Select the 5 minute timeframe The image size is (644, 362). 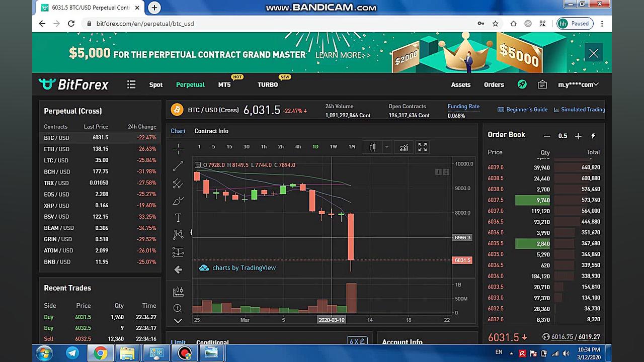tap(213, 147)
